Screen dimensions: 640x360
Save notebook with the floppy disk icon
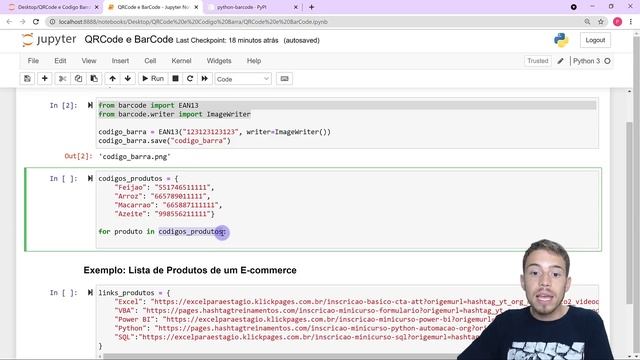pyautogui.click(x=27, y=79)
